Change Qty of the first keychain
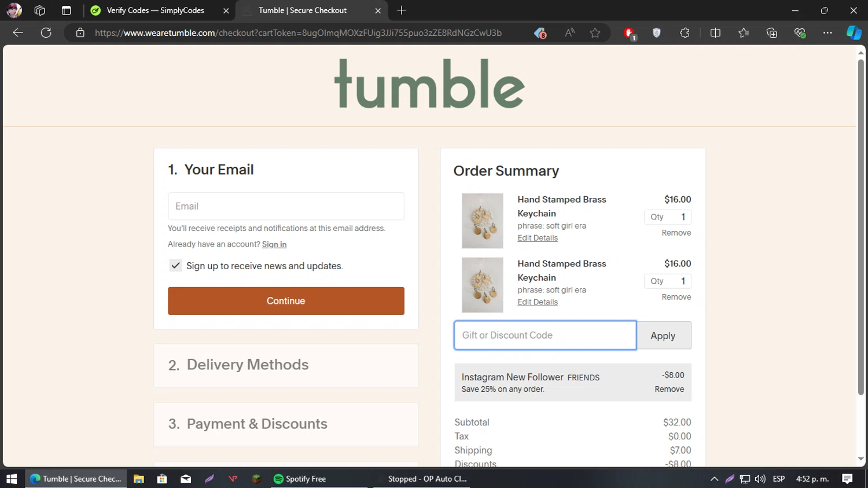868x488 pixels. [668, 217]
